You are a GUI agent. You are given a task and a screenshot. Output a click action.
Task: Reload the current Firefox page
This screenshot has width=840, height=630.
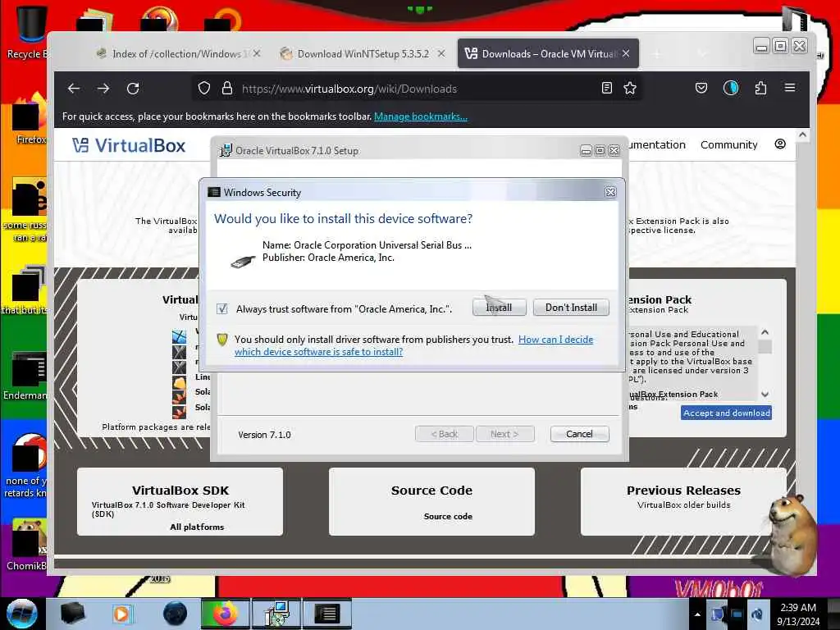pos(133,89)
